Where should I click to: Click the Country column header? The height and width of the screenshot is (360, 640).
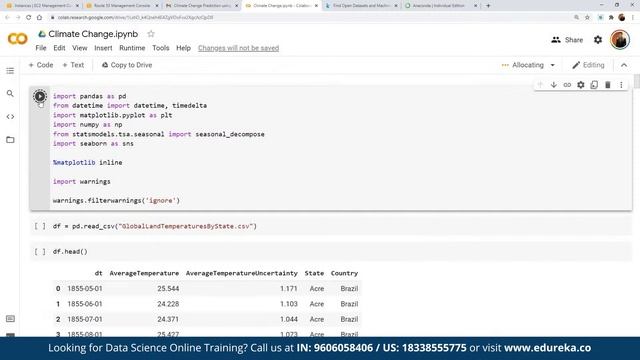pyautogui.click(x=344, y=273)
